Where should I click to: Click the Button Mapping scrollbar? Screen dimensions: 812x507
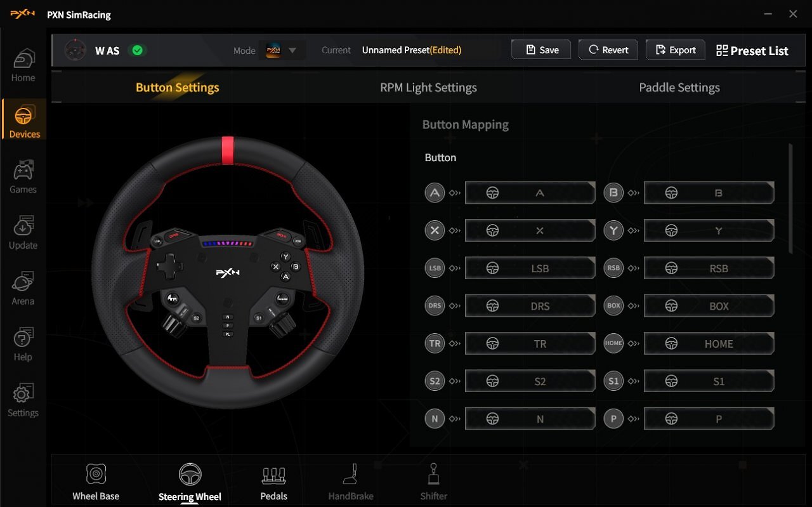pyautogui.click(x=790, y=199)
